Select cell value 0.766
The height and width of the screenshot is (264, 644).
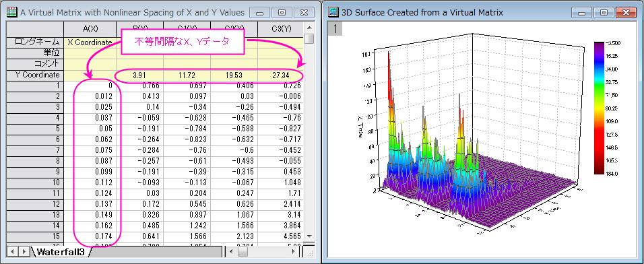[x=140, y=86]
